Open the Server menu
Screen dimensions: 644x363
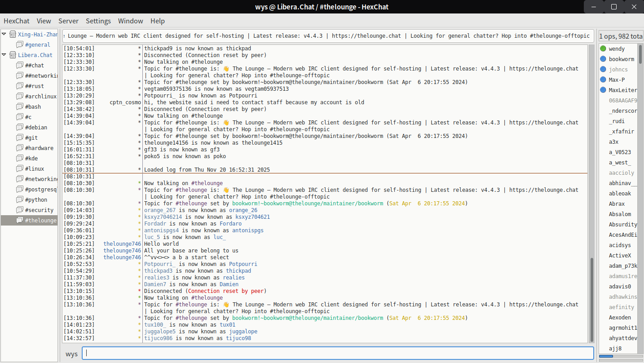pyautogui.click(x=68, y=21)
